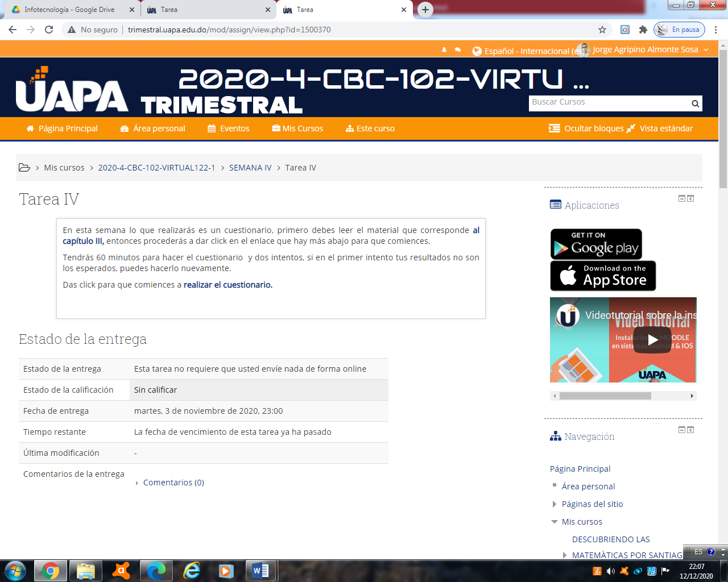Click the Buscar Cursos search field

(x=609, y=103)
